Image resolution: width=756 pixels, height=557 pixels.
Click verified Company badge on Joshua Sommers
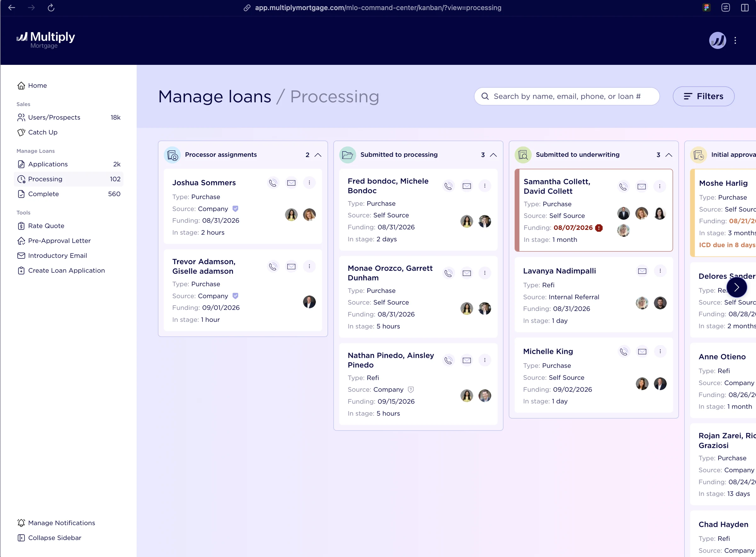click(236, 209)
